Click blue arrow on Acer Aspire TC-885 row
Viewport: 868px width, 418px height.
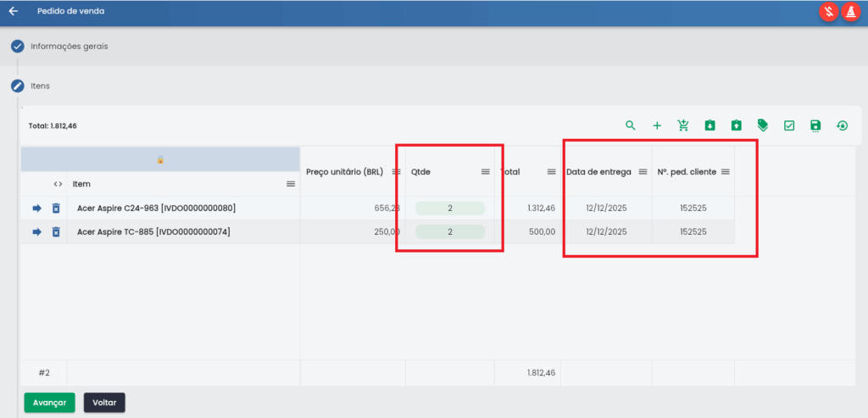click(x=37, y=231)
